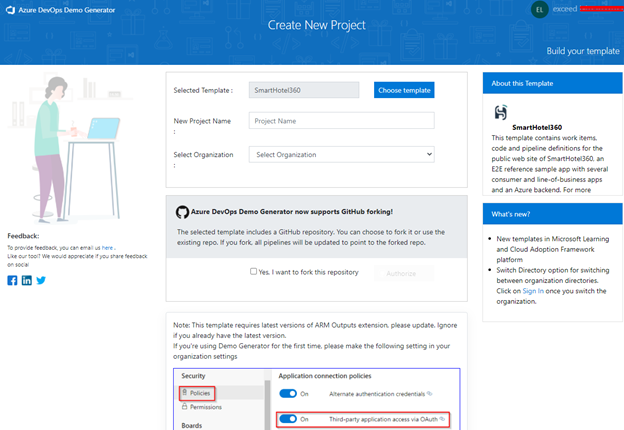Click the Choose template button
The height and width of the screenshot is (430, 624).
pos(404,90)
